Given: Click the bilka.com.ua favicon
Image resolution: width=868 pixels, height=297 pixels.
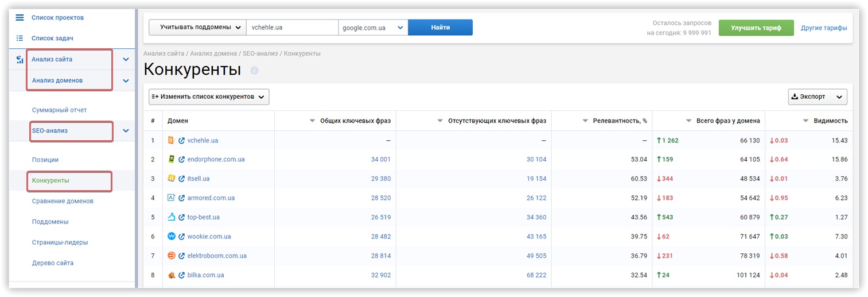Looking at the screenshot, I should pyautogui.click(x=171, y=275).
